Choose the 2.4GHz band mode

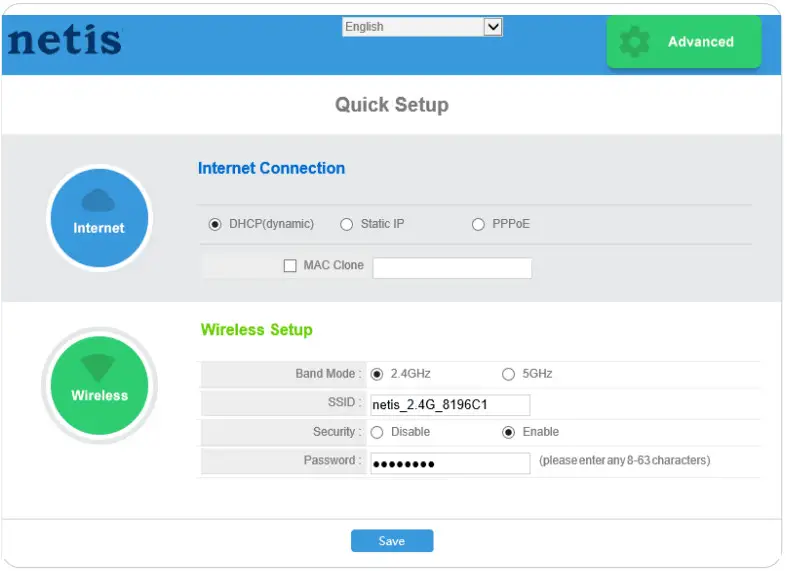[377, 374]
